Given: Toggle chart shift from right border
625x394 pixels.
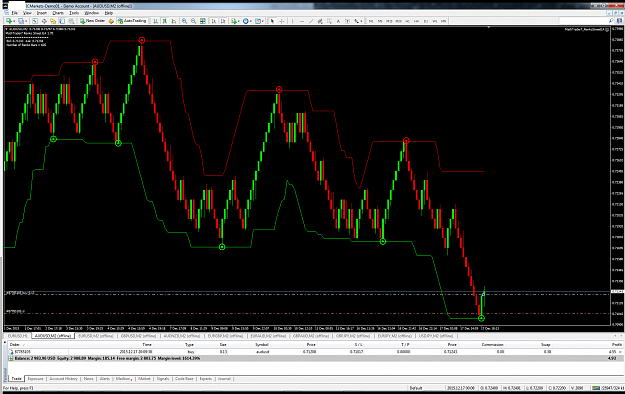Looking at the screenshot, I should point(223,21).
